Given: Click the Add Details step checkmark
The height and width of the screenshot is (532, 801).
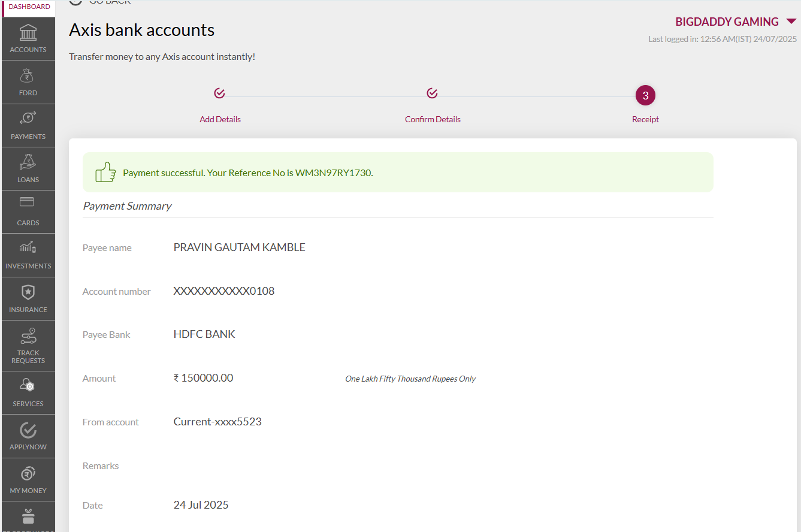Looking at the screenshot, I should pyautogui.click(x=219, y=93).
